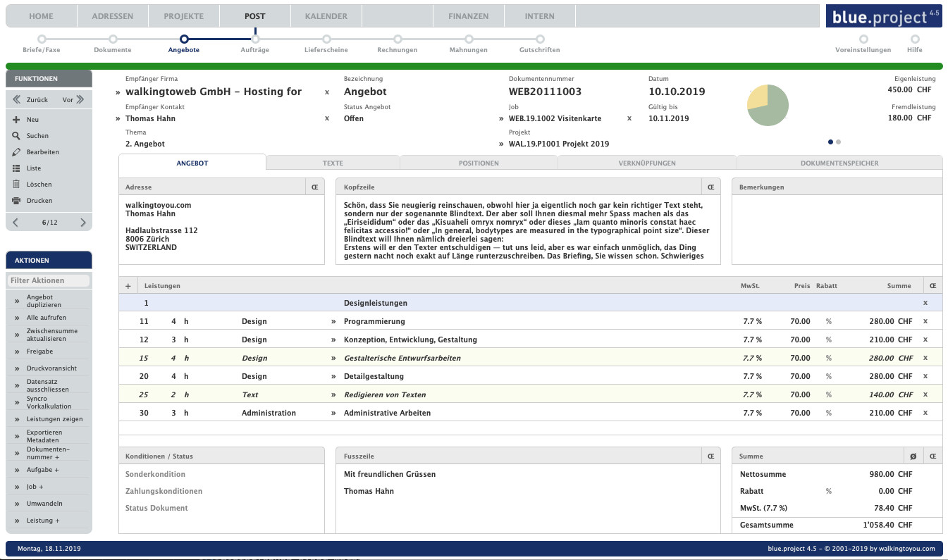Viewport: 948px width, 560px height.
Task: Switch to the second chart page dot
Action: pyautogui.click(x=839, y=142)
